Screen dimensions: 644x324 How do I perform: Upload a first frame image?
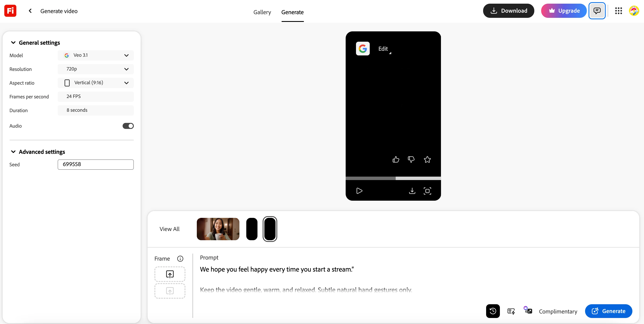170,274
